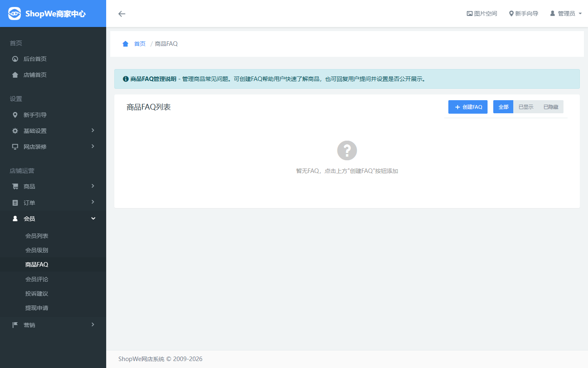Screen dimensions: 588x368
Task: Click the 商品 shopping cart icon
Action: (x=15, y=186)
